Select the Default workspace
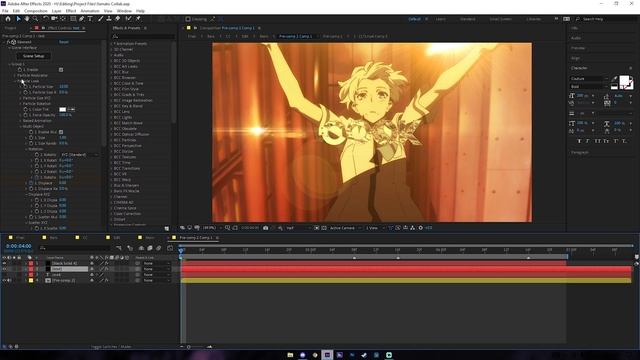The width and height of the screenshot is (640, 360). 414,19
